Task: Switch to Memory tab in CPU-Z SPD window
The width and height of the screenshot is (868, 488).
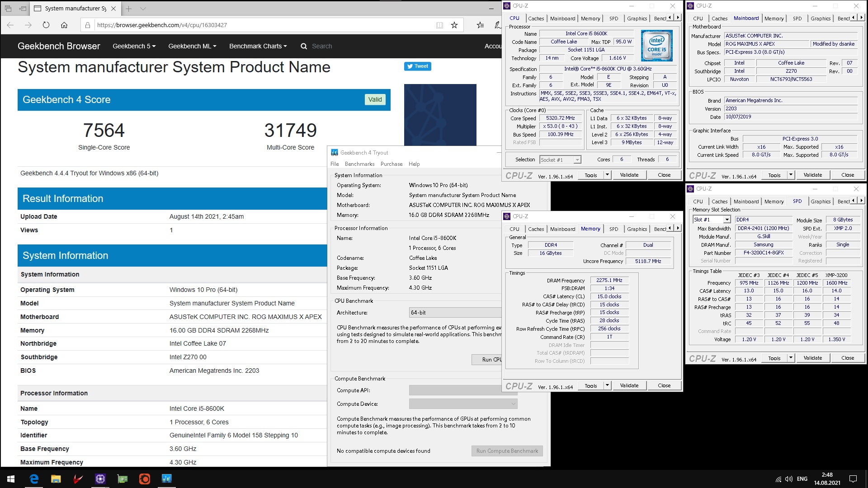Action: pyautogui.click(x=774, y=202)
